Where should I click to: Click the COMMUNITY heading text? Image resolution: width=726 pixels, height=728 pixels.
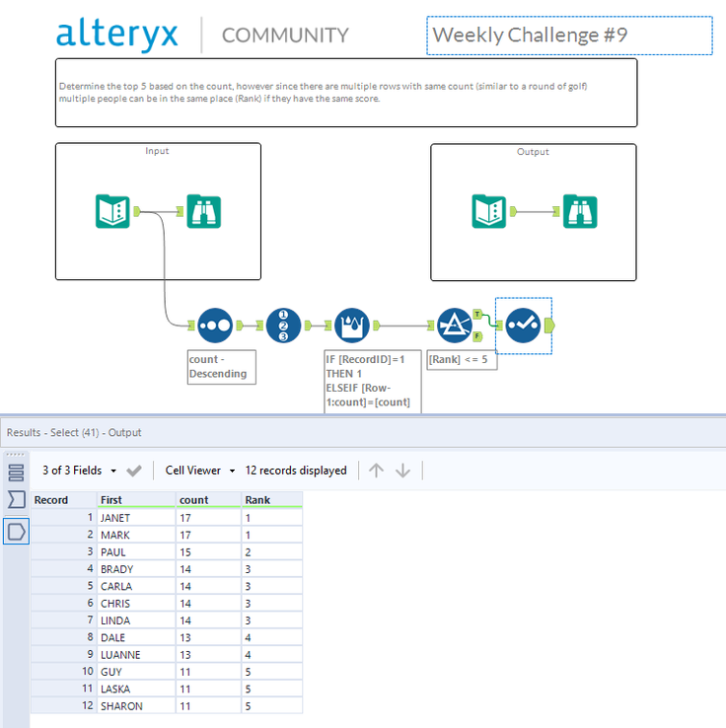coord(285,36)
